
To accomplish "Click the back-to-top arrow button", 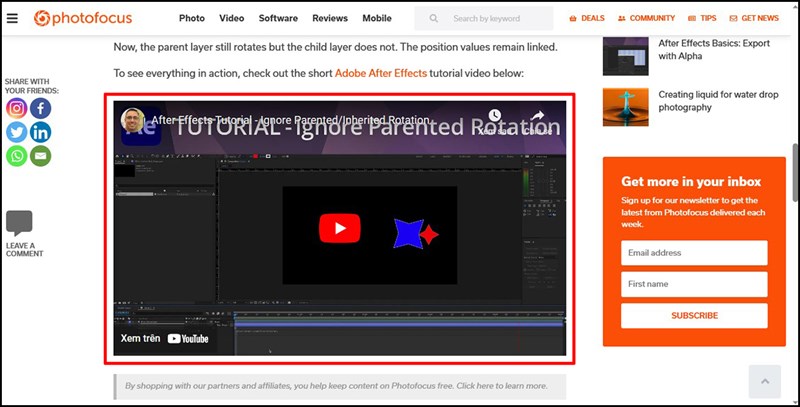I will 765,381.
